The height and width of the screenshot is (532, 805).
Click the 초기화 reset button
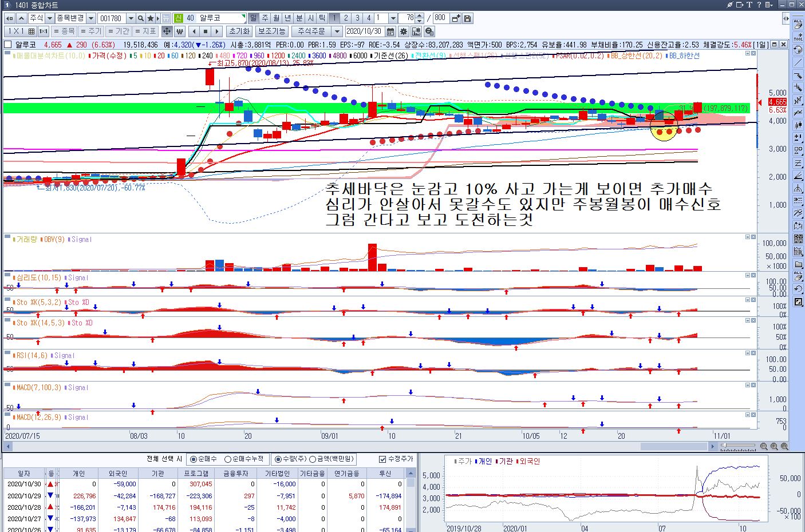tap(239, 31)
